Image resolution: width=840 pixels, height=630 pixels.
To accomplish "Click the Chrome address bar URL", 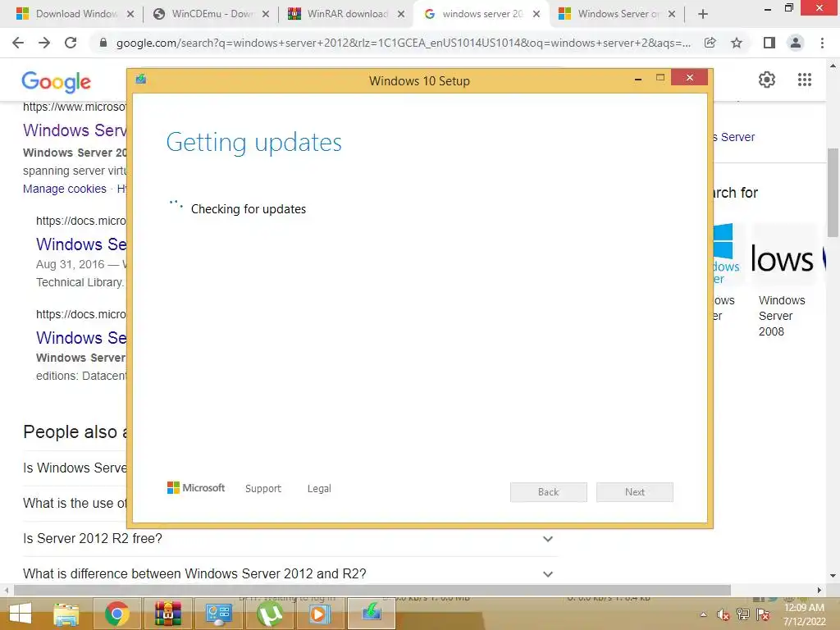I will click(404, 43).
